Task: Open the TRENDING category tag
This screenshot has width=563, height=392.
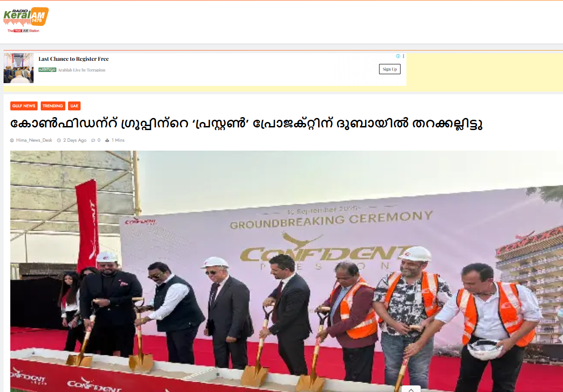Action: pos(53,106)
